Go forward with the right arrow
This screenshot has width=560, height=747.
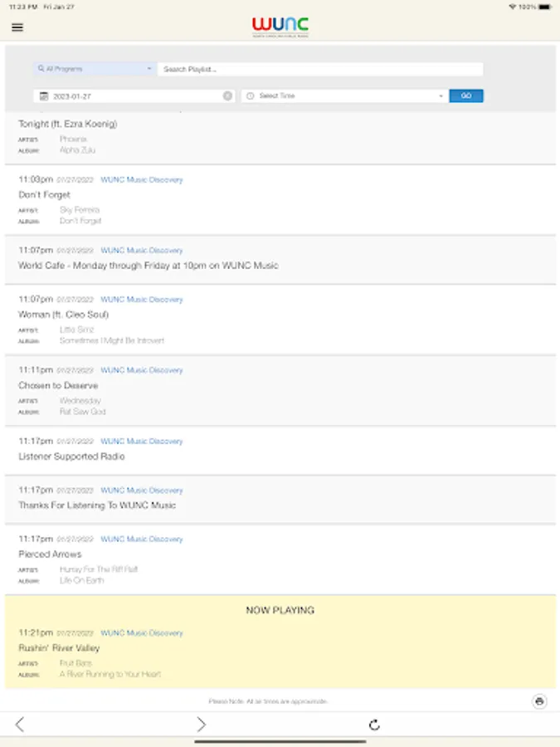point(202,725)
